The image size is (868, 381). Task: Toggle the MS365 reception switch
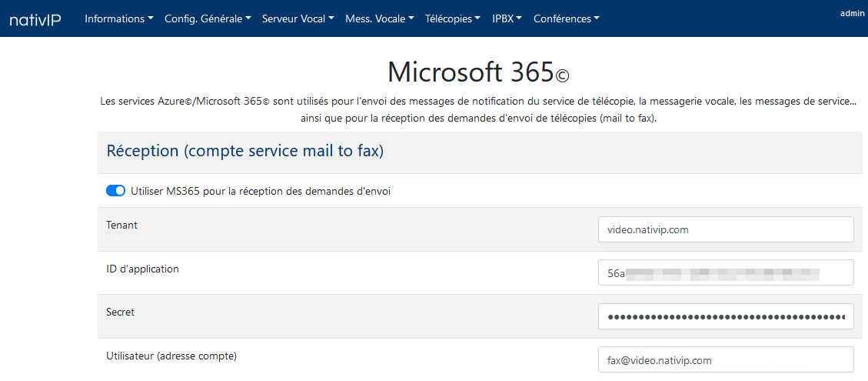(x=115, y=192)
